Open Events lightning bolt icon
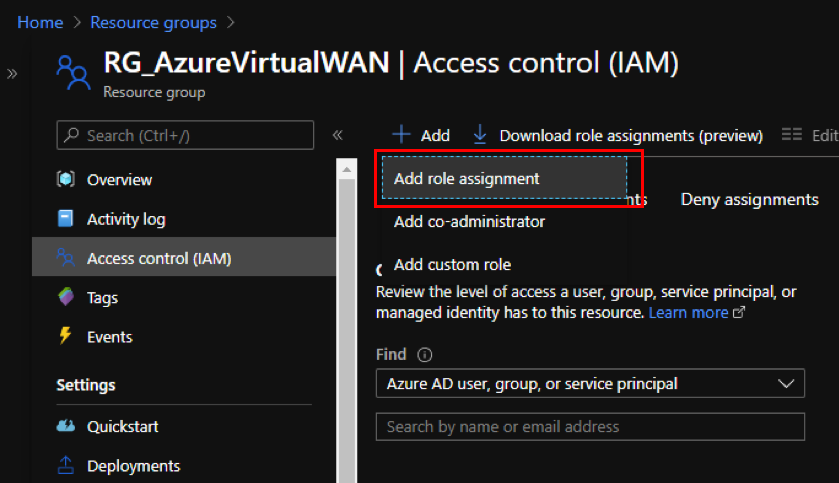Viewport: 839px width, 483px height. (x=65, y=336)
